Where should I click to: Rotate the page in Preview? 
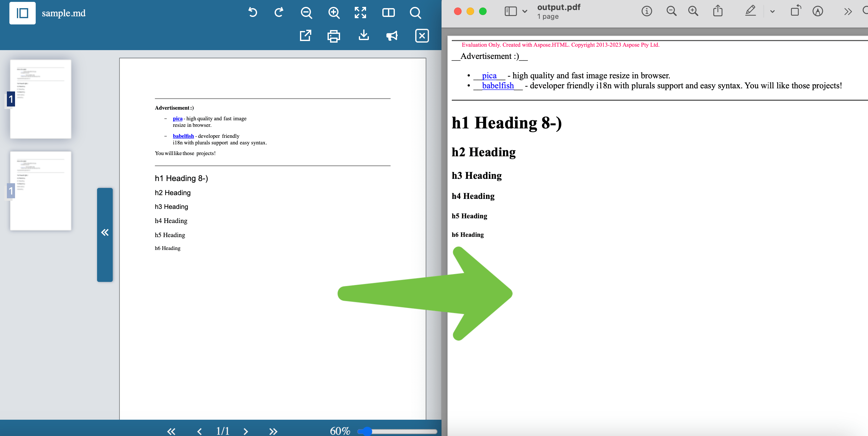tap(796, 11)
